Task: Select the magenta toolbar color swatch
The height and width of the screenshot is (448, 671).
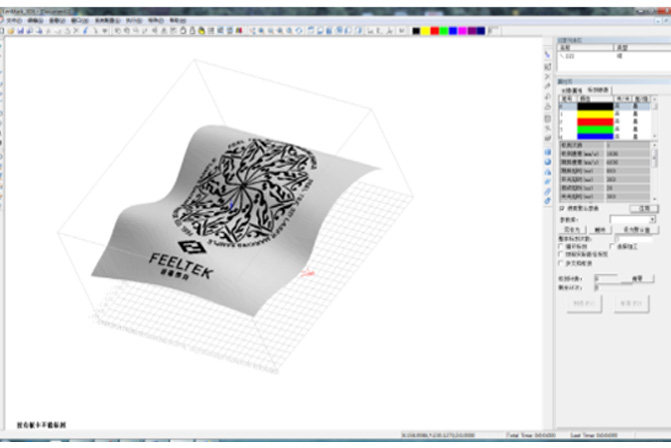Action: coord(463,31)
